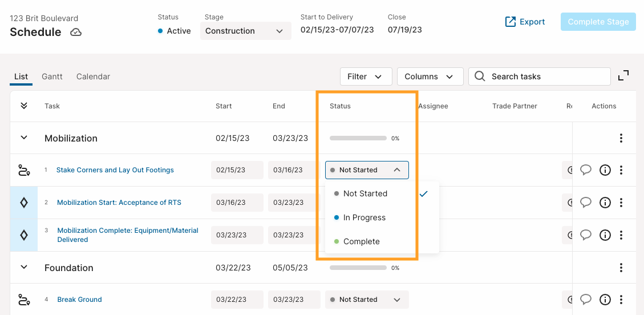Collapse the Foundation group chevron
Image resolution: width=644 pixels, height=315 pixels.
click(24, 267)
